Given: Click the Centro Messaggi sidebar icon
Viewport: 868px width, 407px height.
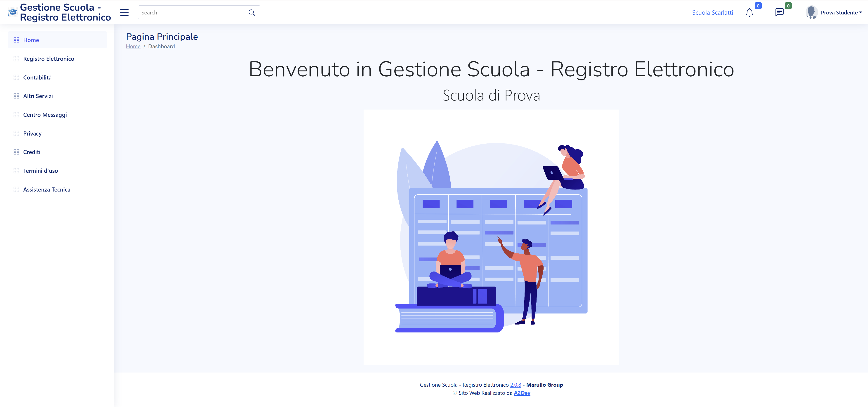Looking at the screenshot, I should (16, 115).
